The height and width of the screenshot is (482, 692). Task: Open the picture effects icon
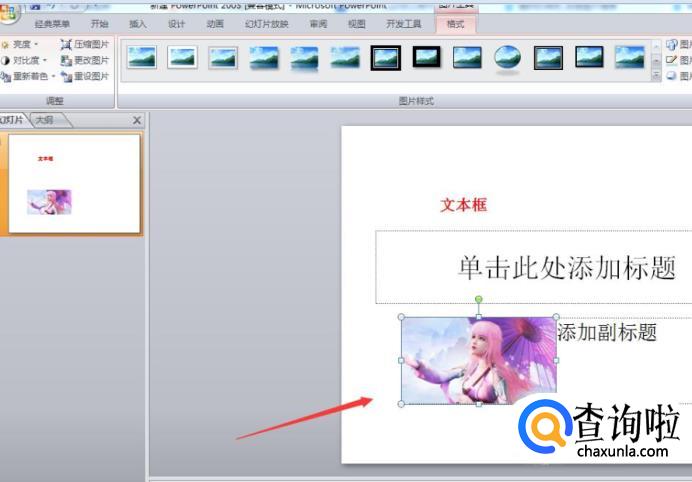click(671, 76)
